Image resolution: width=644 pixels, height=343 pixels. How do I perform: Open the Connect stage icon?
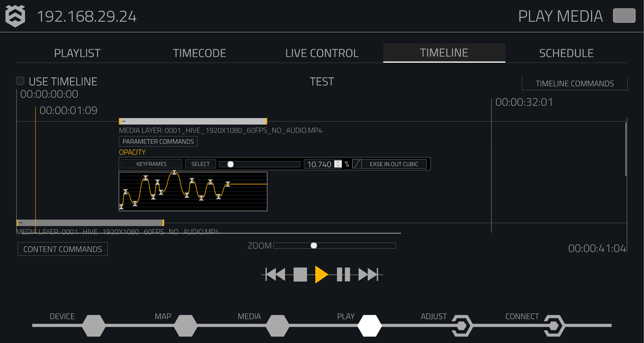(x=554, y=326)
